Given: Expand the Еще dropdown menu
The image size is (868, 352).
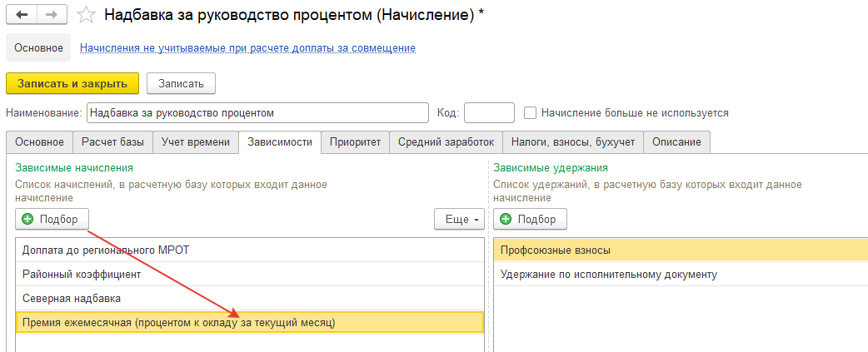Looking at the screenshot, I should click(460, 220).
